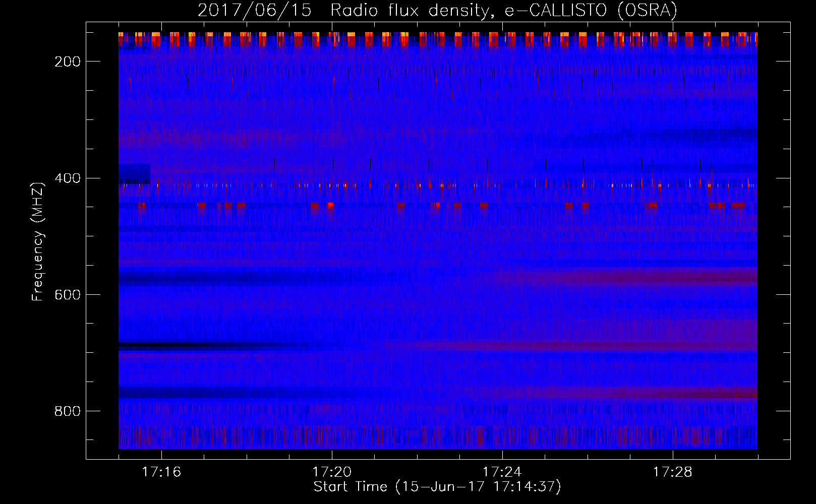Click the 400 frequency tick label
The image size is (816, 504).
coord(67,178)
